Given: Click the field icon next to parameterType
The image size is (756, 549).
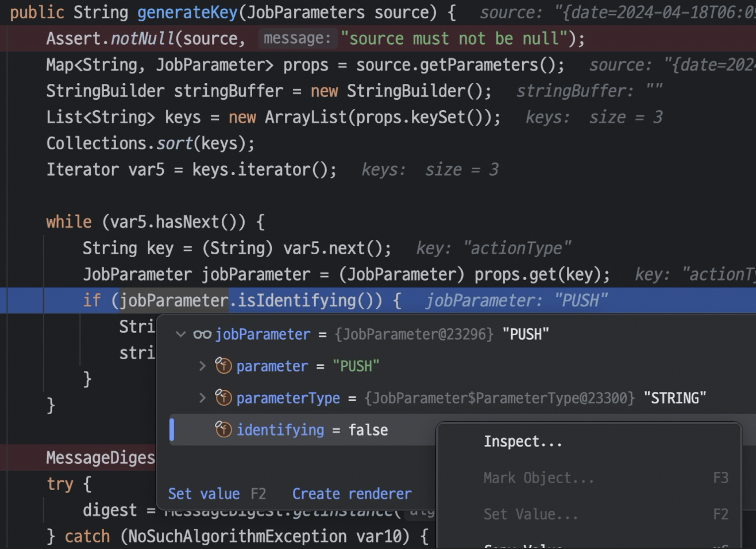Looking at the screenshot, I should click(223, 397).
